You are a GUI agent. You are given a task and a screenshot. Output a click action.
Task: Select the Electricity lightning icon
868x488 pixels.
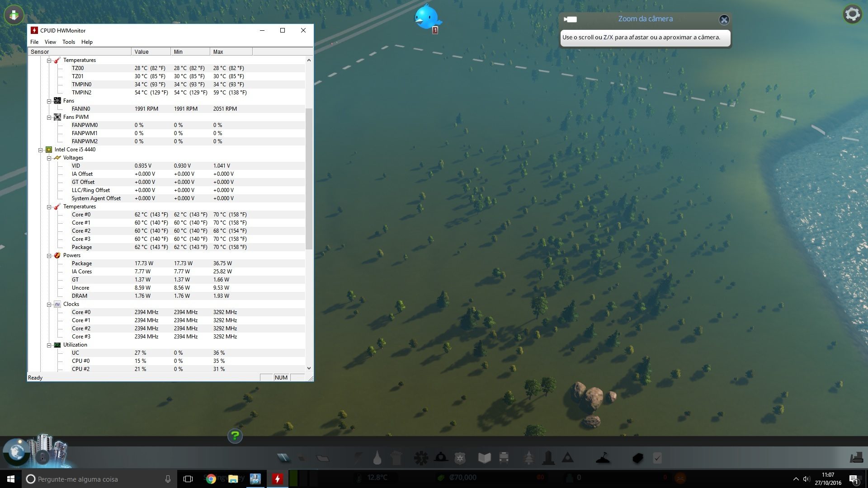pos(359,458)
